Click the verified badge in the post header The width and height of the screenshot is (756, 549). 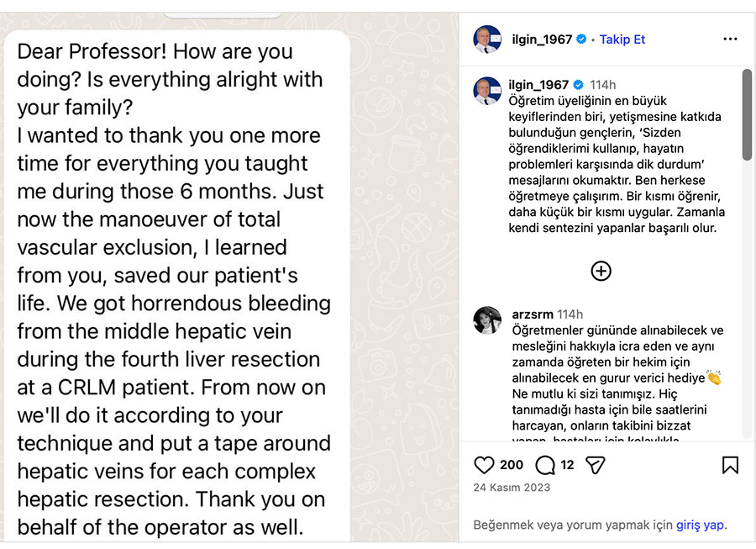581,40
